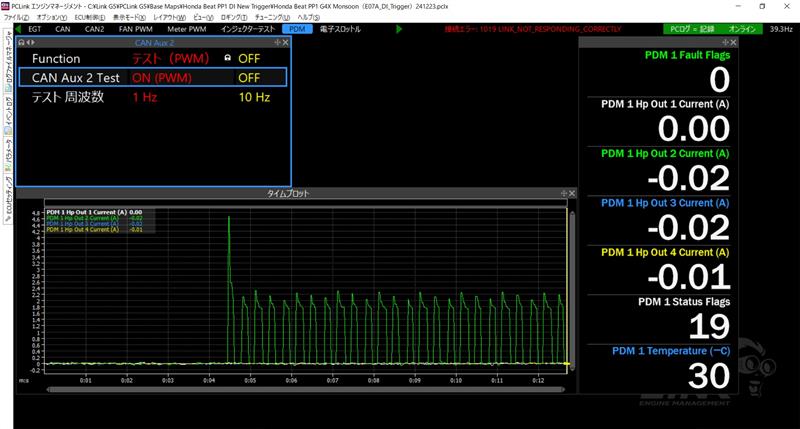Close the CAN Aux 2 panel
The height and width of the screenshot is (429, 800).
pyautogui.click(x=285, y=42)
